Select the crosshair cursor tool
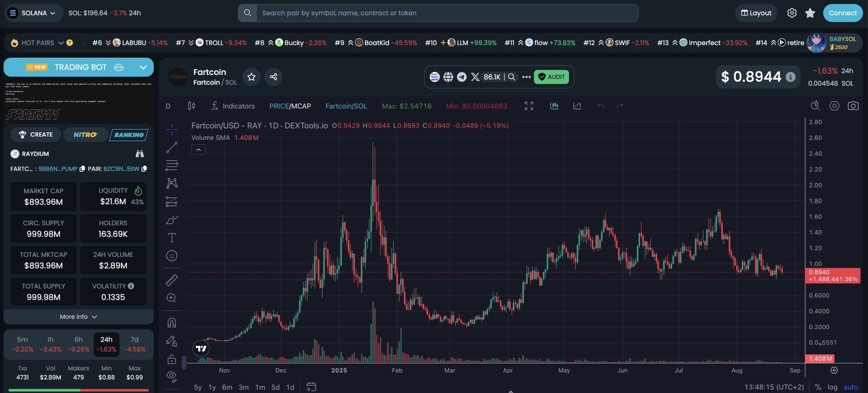The image size is (868, 393). (172, 129)
